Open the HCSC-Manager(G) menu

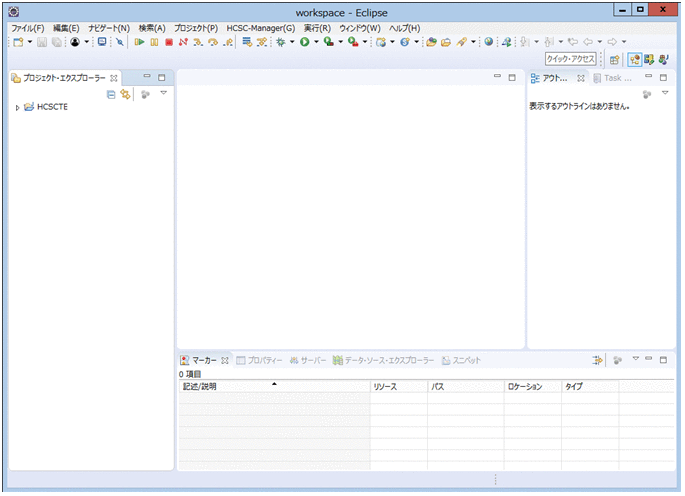260,28
